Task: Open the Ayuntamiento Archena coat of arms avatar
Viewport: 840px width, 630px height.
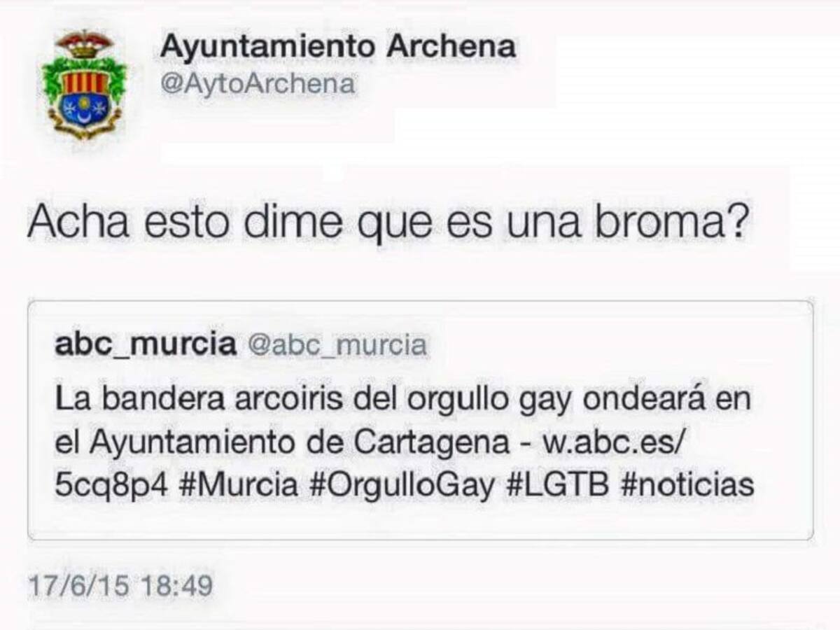Action: (85, 83)
